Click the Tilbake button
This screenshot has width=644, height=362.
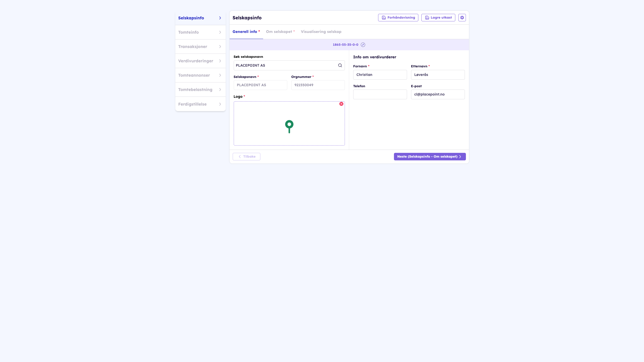pyautogui.click(x=247, y=157)
